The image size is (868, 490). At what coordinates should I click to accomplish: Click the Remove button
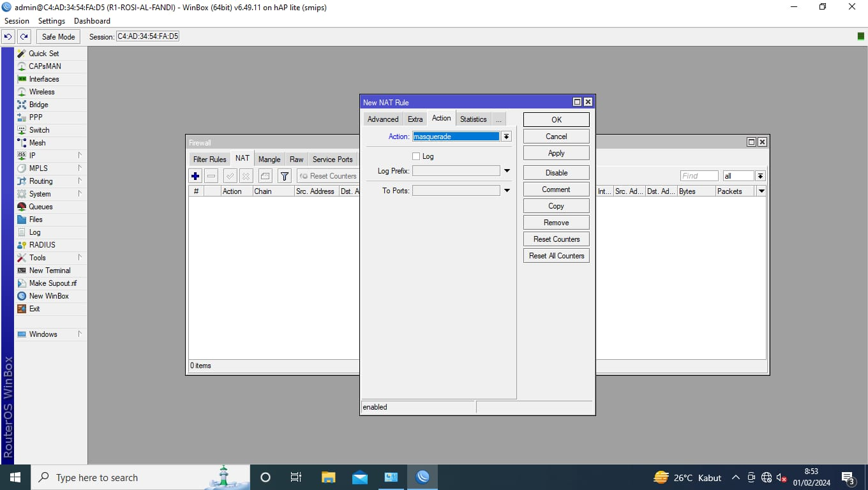click(x=557, y=223)
